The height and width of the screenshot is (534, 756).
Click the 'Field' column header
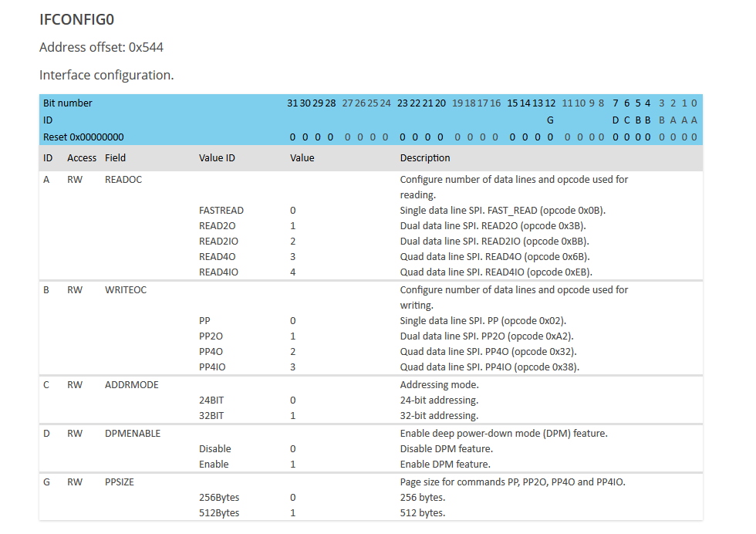[115, 158]
